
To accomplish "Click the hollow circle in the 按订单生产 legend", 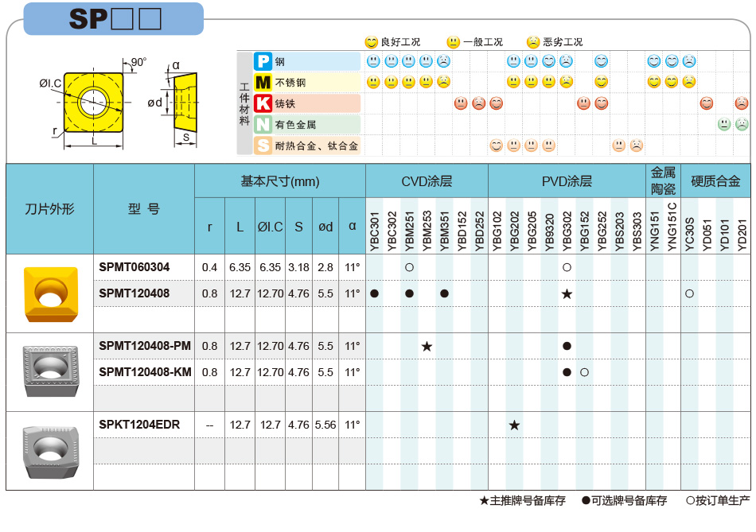I will coord(691,501).
